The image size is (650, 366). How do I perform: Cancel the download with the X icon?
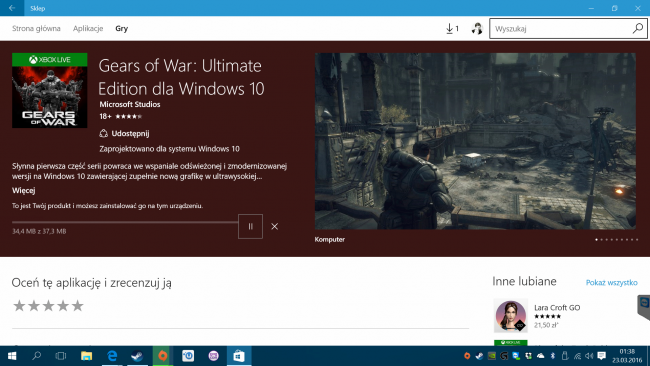point(274,226)
